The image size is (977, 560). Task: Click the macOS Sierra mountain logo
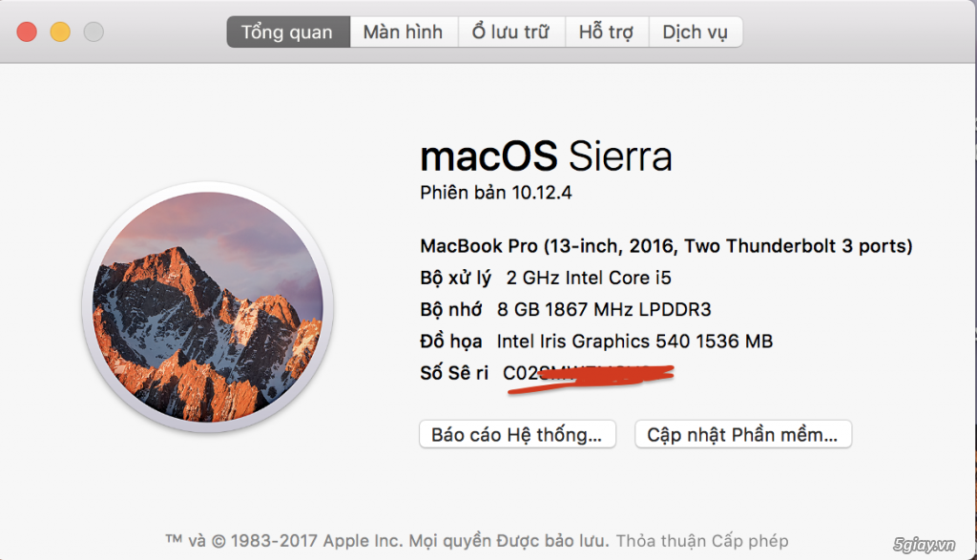tap(207, 307)
